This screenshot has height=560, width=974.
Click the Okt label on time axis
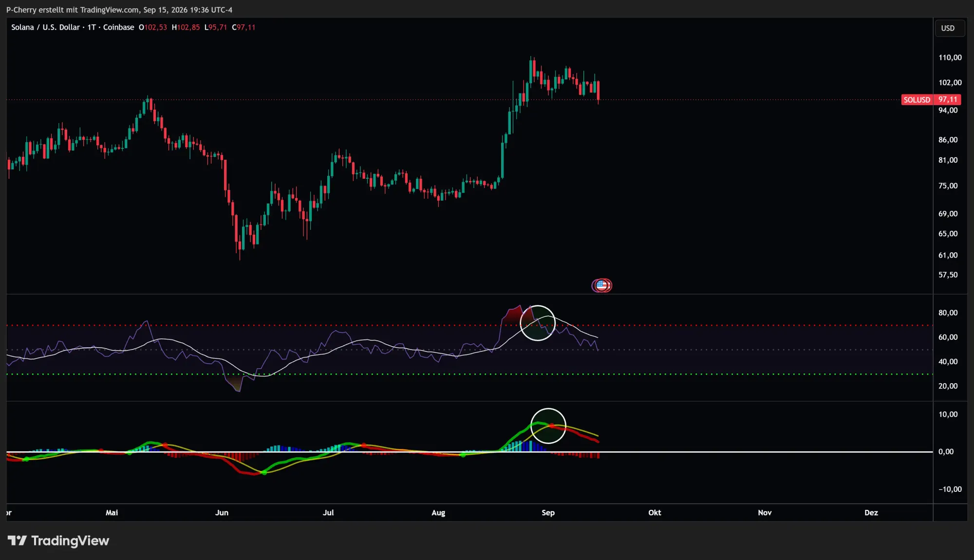(655, 513)
